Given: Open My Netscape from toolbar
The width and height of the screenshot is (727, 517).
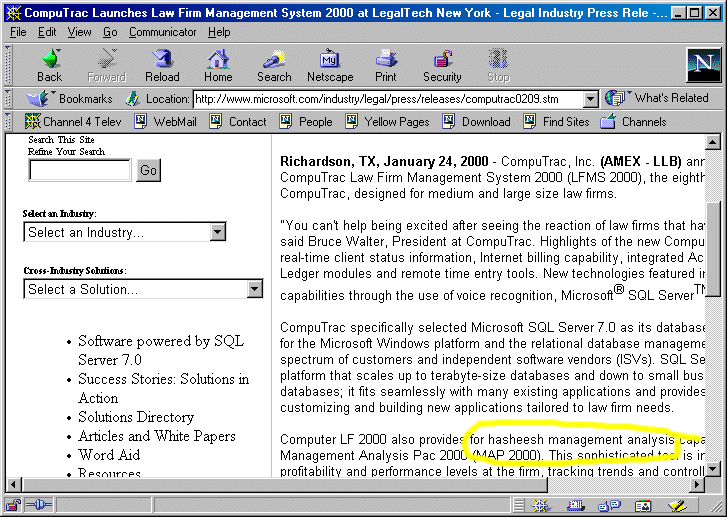Looking at the screenshot, I should pyautogui.click(x=330, y=65).
